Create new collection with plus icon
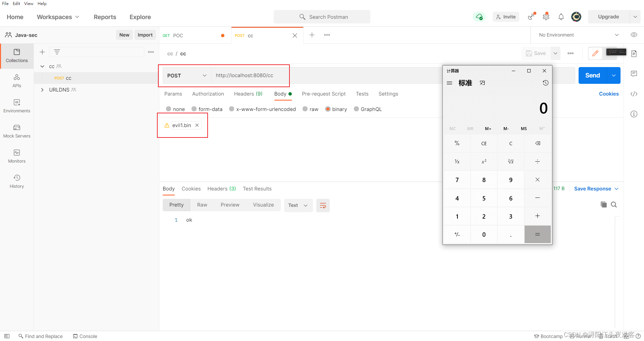 42,52
